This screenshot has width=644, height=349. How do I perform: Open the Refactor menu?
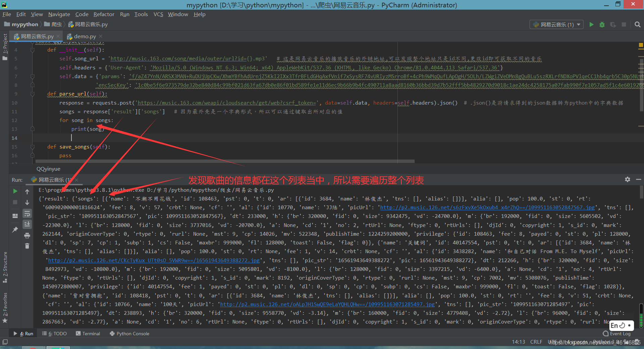(104, 14)
